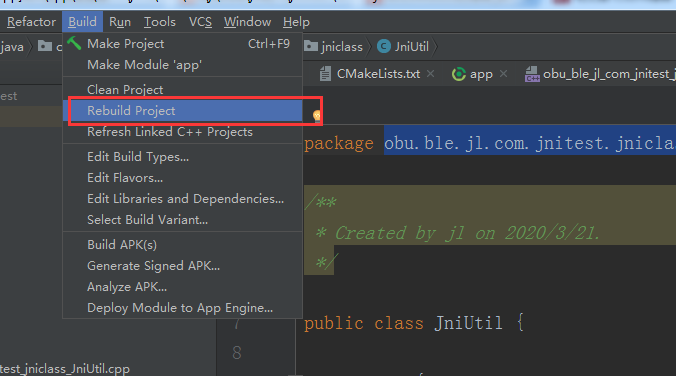
Task: Click the java breadcrumb
Action: [x=12, y=47]
